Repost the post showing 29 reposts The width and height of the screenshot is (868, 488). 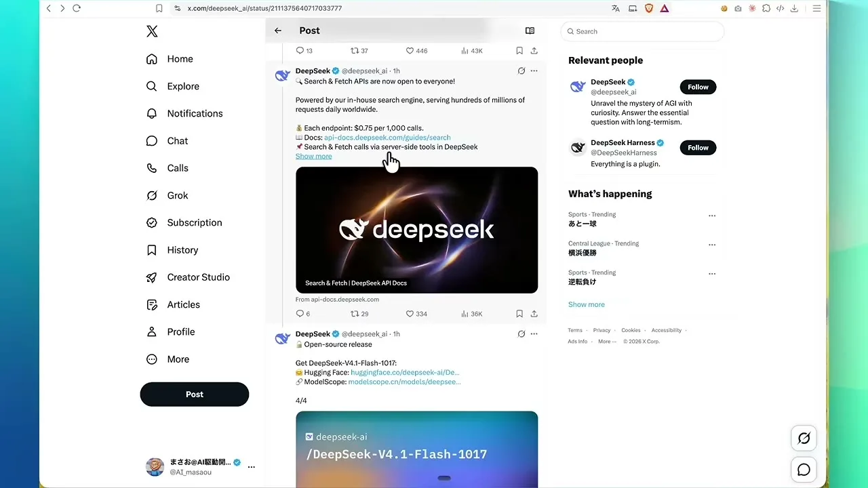(x=359, y=314)
